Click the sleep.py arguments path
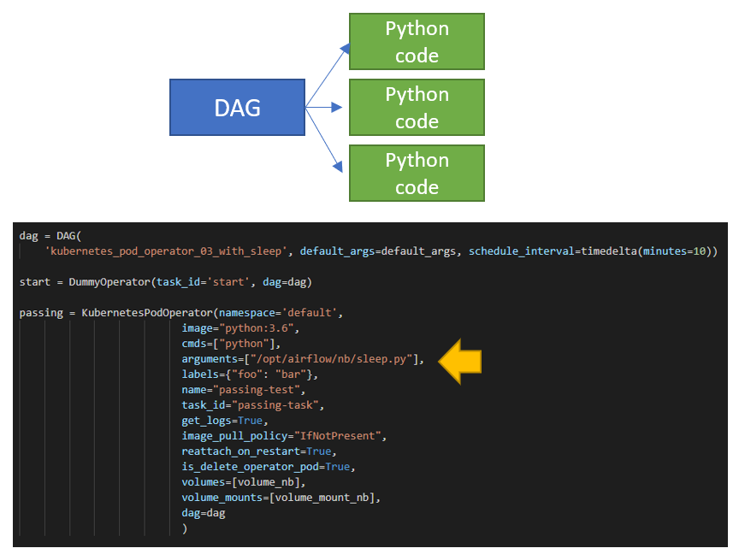 pos(334,358)
